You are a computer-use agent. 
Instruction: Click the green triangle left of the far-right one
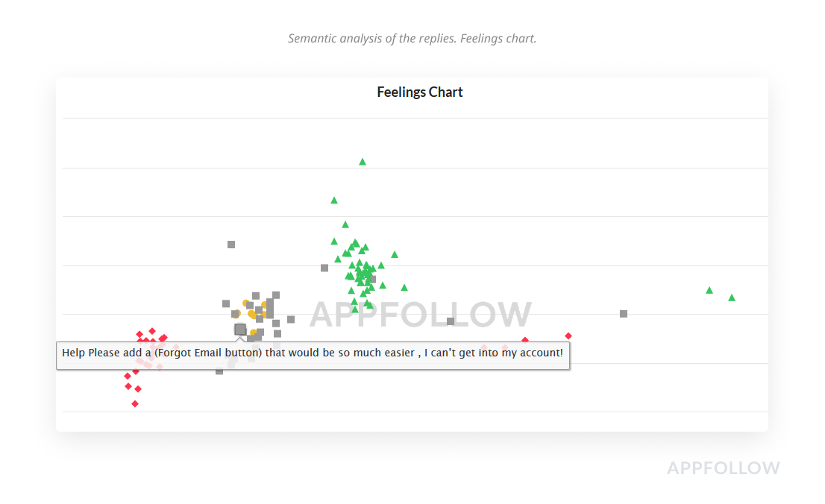tap(709, 291)
